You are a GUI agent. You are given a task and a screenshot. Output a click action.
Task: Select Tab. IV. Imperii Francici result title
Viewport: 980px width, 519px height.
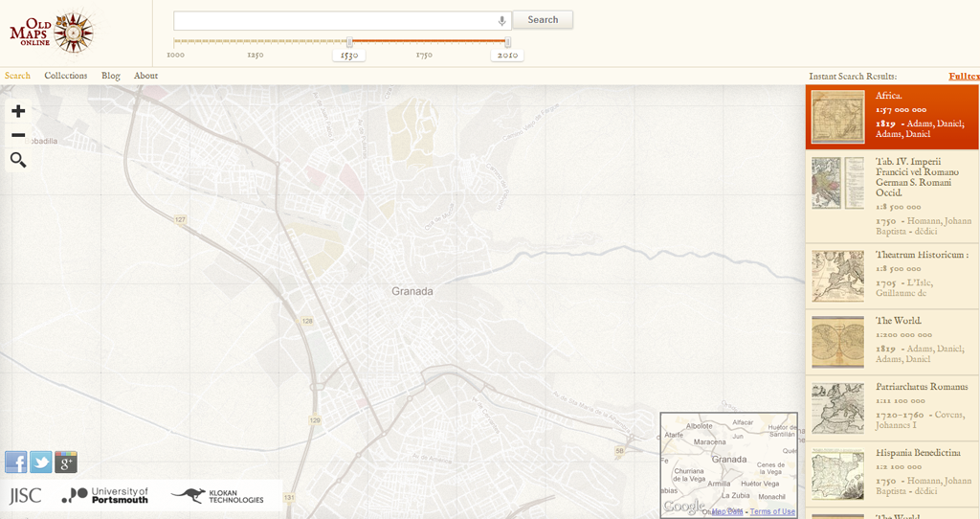[917, 177]
